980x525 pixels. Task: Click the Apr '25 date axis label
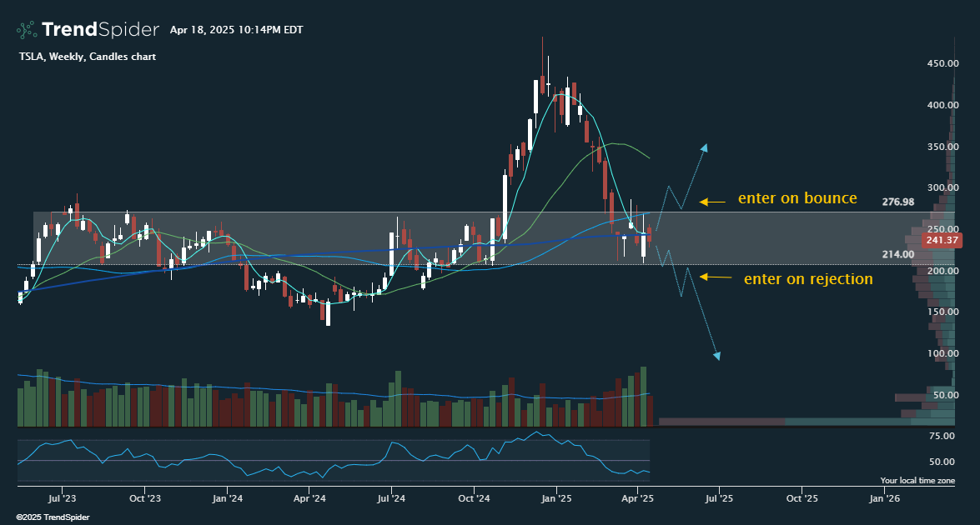click(x=638, y=498)
